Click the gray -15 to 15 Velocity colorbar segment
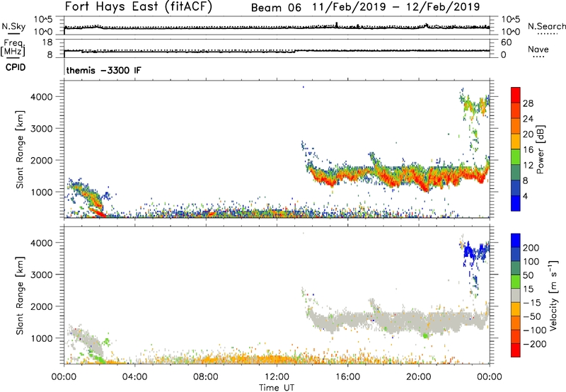Image resolution: width=566 pixels, height=392 pixels. [516, 295]
